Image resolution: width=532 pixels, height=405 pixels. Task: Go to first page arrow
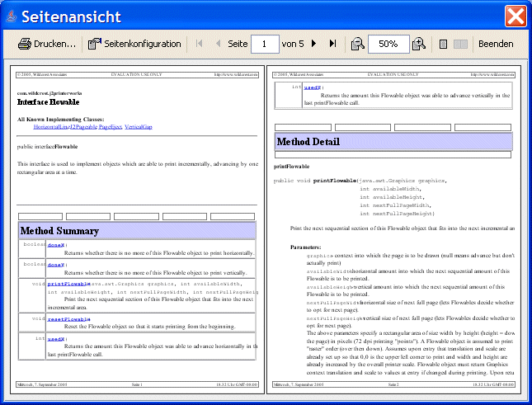click(199, 44)
